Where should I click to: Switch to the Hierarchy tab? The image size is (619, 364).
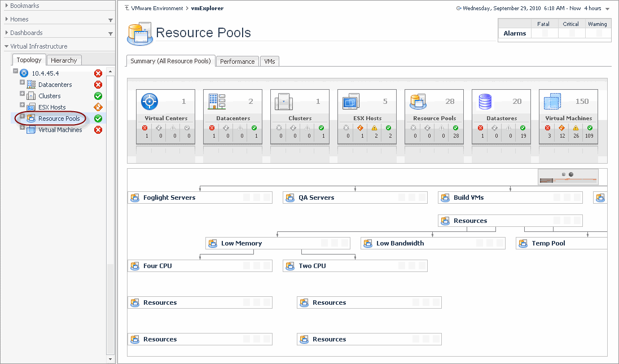point(64,60)
